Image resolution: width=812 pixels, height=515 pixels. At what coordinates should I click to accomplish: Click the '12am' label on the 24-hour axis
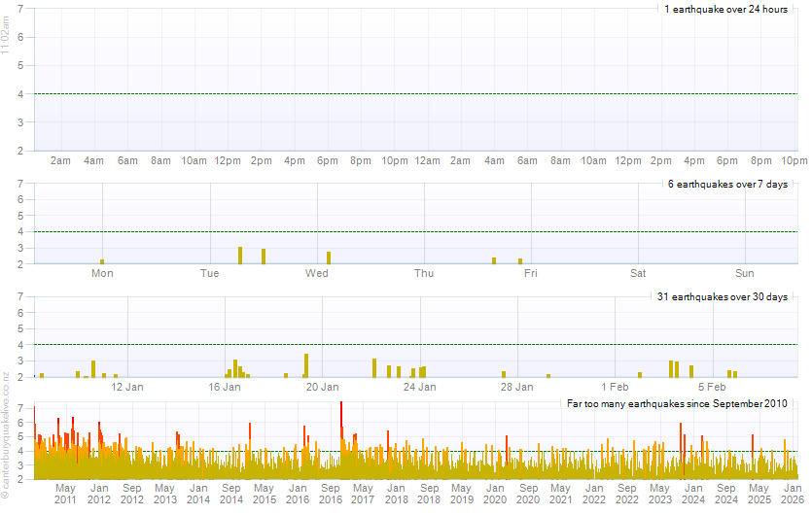(427, 160)
